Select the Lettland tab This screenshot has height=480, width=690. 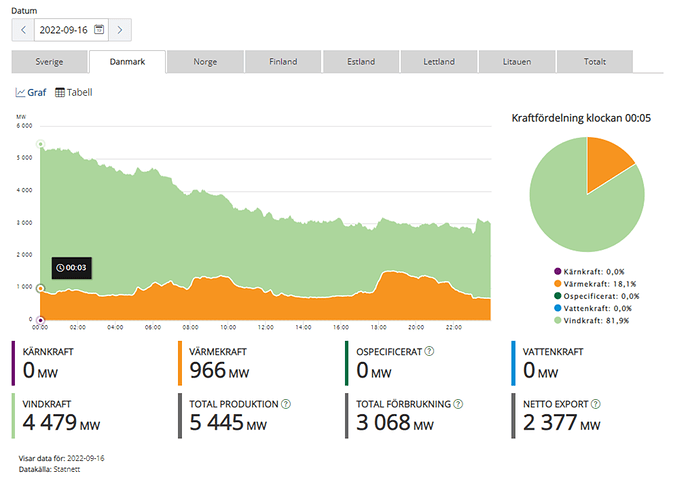(439, 62)
